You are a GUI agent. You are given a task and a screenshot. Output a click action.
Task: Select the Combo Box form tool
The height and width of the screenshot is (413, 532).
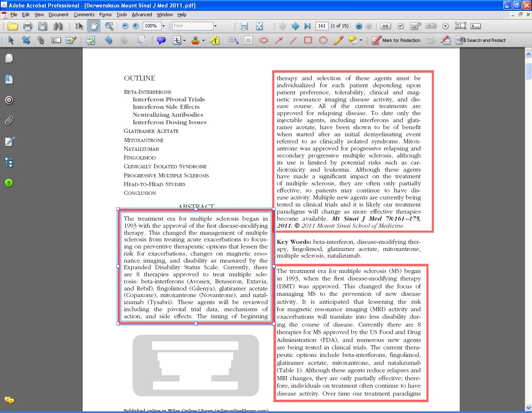416,26
